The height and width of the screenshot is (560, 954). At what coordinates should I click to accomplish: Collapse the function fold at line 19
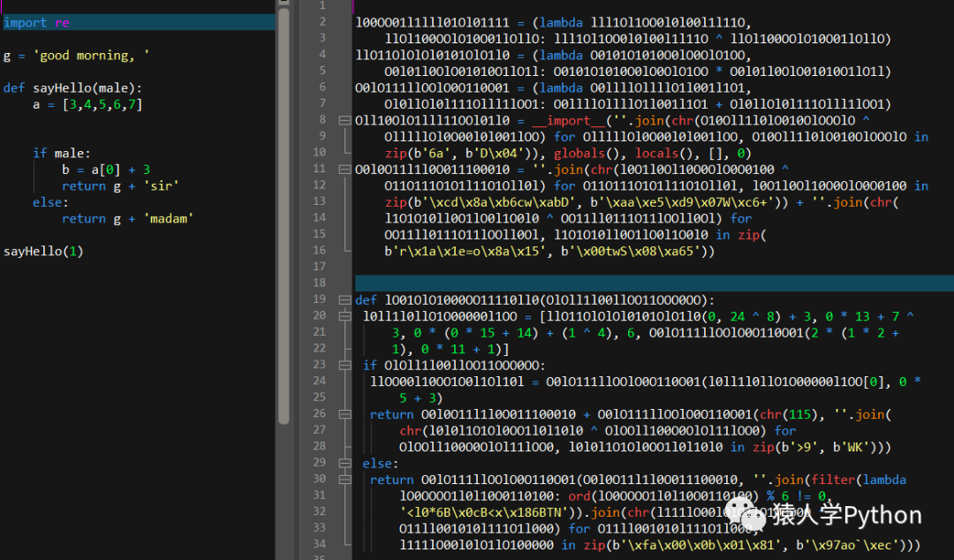click(344, 300)
